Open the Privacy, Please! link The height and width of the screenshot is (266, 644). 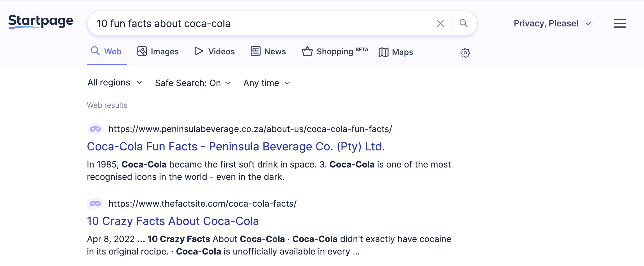(546, 23)
